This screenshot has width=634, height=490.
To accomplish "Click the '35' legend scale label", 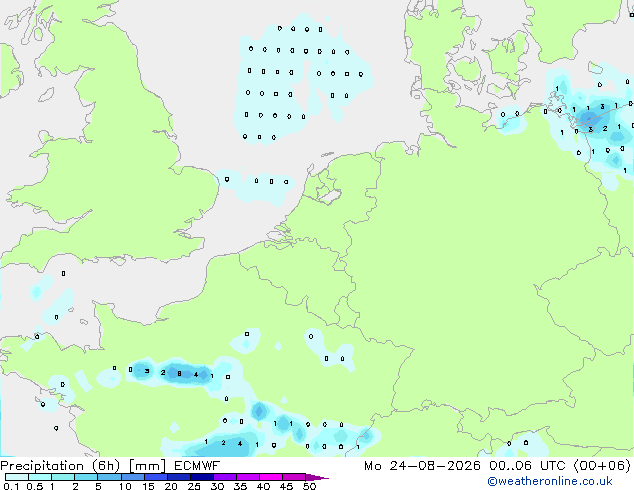I will (240, 486).
